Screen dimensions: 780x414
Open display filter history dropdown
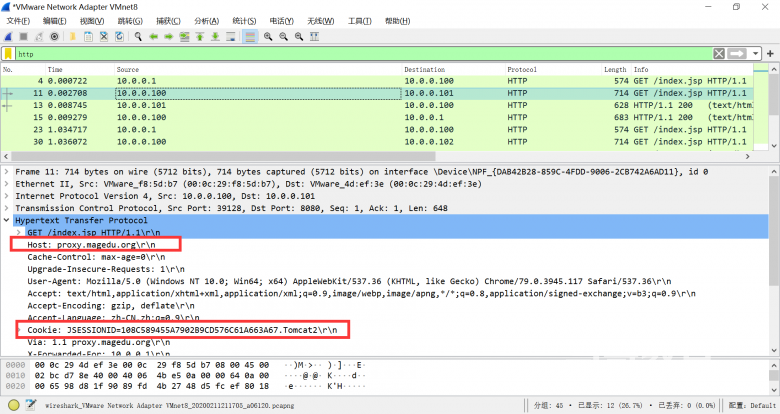pyautogui.click(x=755, y=54)
